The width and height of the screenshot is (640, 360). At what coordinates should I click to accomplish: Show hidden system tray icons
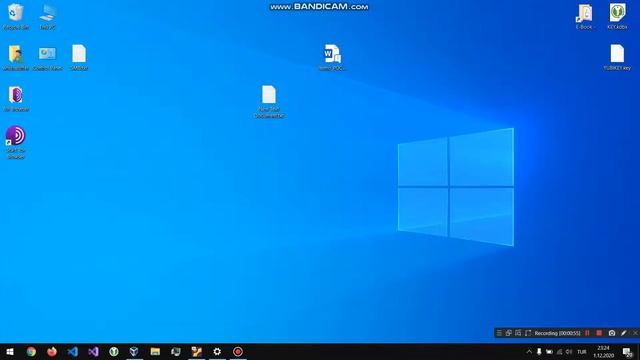point(529,351)
